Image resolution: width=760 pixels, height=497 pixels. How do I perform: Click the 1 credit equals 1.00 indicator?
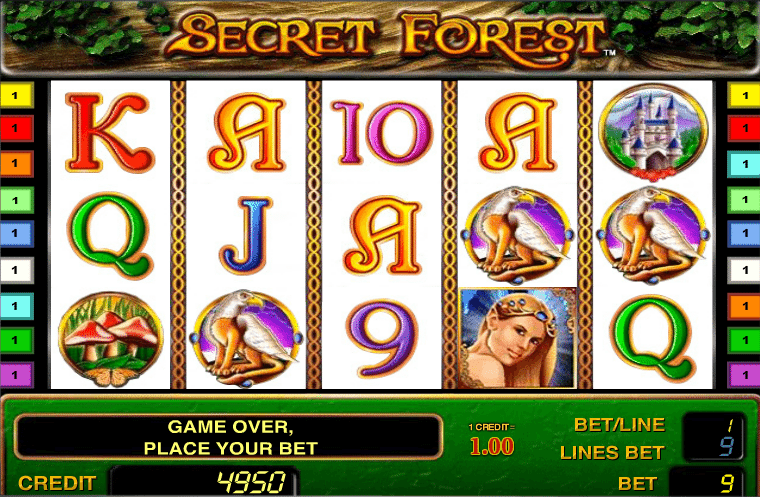pos(492,439)
